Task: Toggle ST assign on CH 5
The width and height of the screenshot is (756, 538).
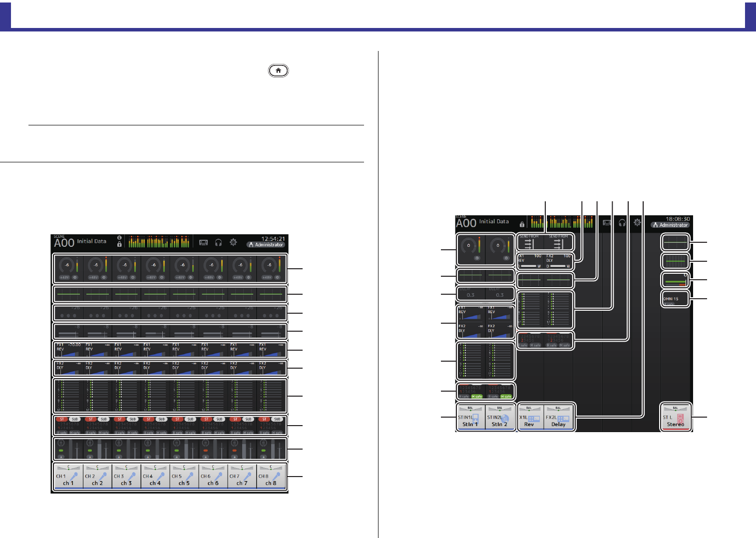Action: 178,419
